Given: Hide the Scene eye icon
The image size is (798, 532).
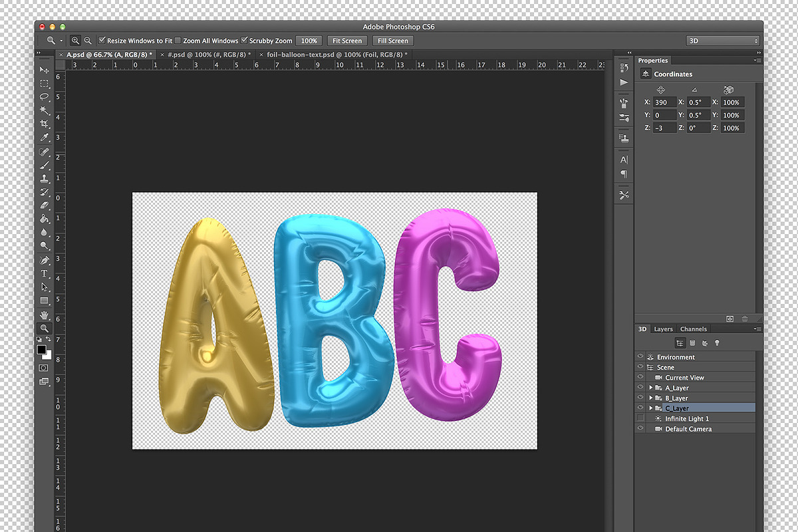Looking at the screenshot, I should pyautogui.click(x=640, y=367).
